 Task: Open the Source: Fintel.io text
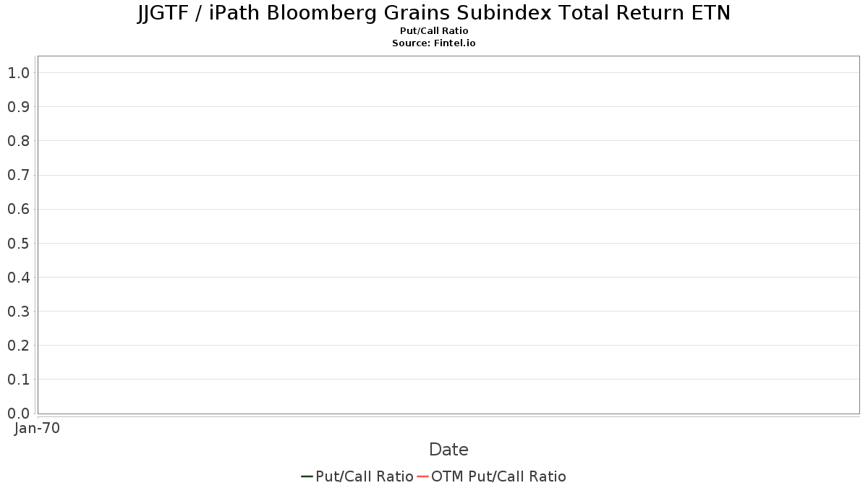point(434,43)
